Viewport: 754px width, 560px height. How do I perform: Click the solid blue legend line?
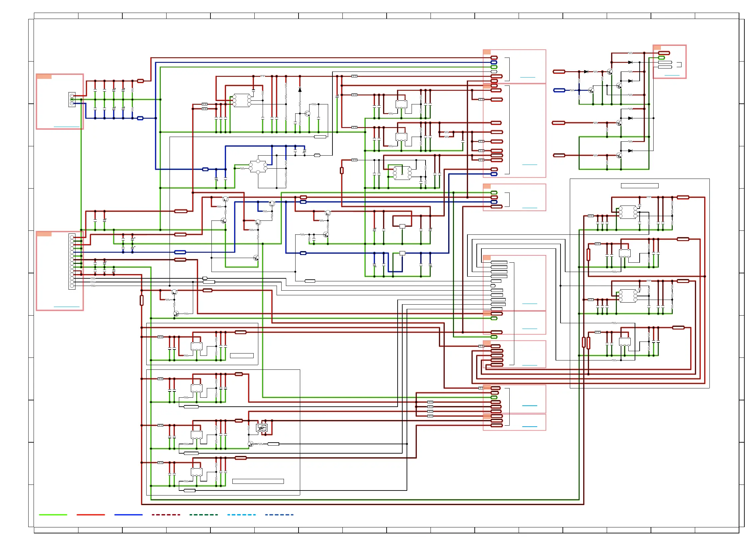(x=128, y=514)
